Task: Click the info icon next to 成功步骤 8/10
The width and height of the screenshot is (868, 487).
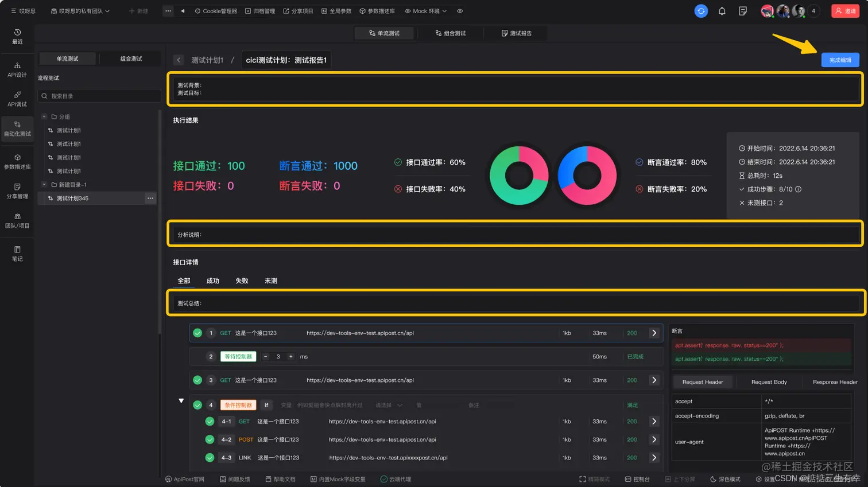Action: [798, 189]
